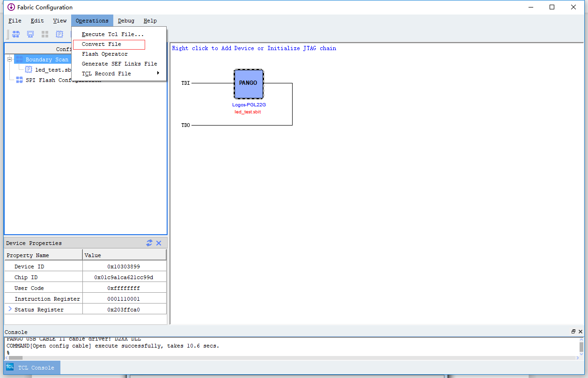Viewport: 588px width, 378px height.
Task: Click the Status Register value 0x203ffca0
Action: pyautogui.click(x=124, y=310)
